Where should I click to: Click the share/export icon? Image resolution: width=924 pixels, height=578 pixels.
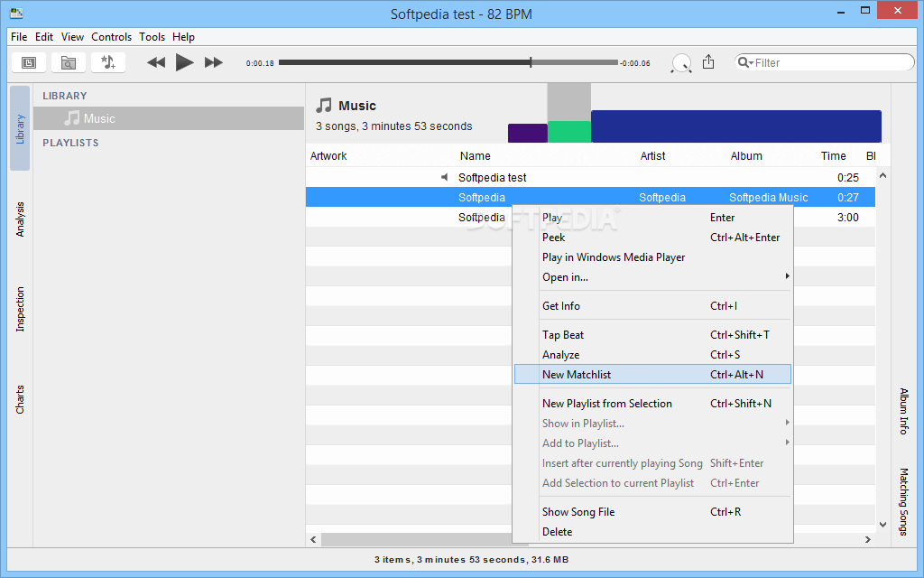(708, 62)
